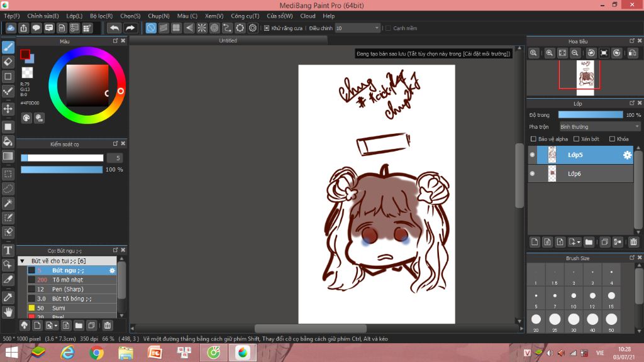644x362 pixels.
Task: Select the Pen (Sharp) brush
Action: [x=72, y=289]
